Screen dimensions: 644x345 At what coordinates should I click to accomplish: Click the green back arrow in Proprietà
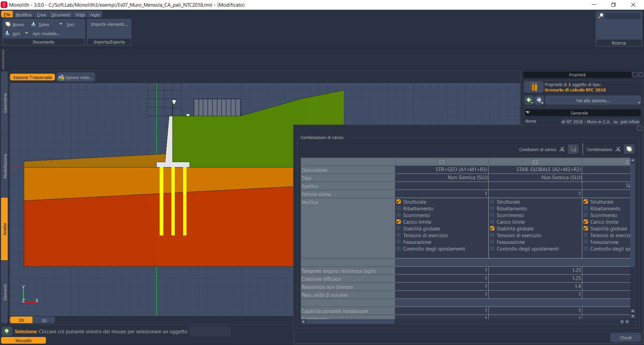click(x=529, y=100)
